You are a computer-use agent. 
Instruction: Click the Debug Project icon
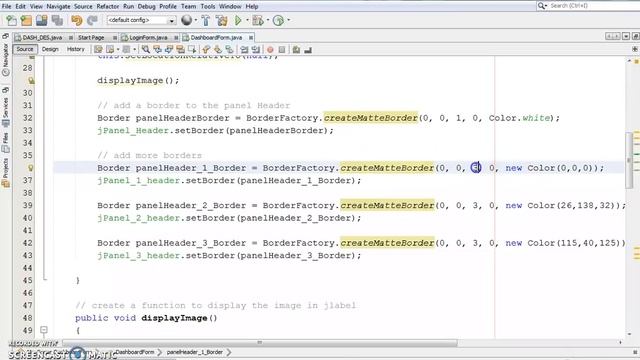click(258, 20)
